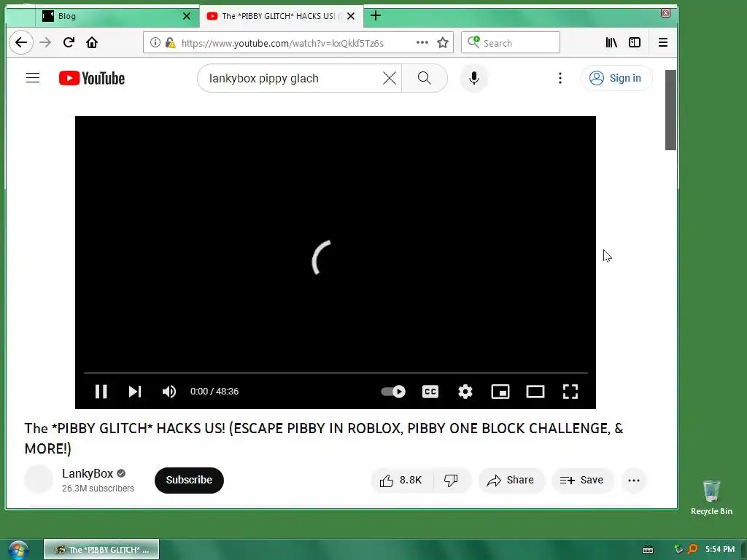
Task: Subscribe to LankyBox
Action: tap(189, 480)
